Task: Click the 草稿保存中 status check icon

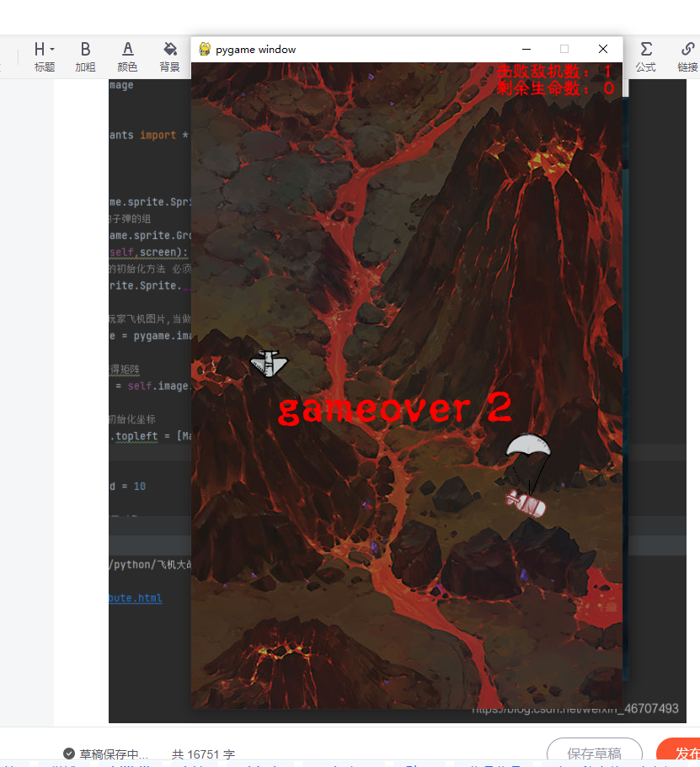Action: [x=69, y=754]
